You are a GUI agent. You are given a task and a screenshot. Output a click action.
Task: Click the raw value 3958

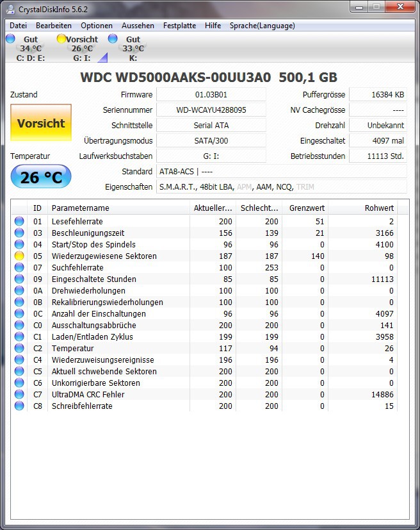click(385, 336)
